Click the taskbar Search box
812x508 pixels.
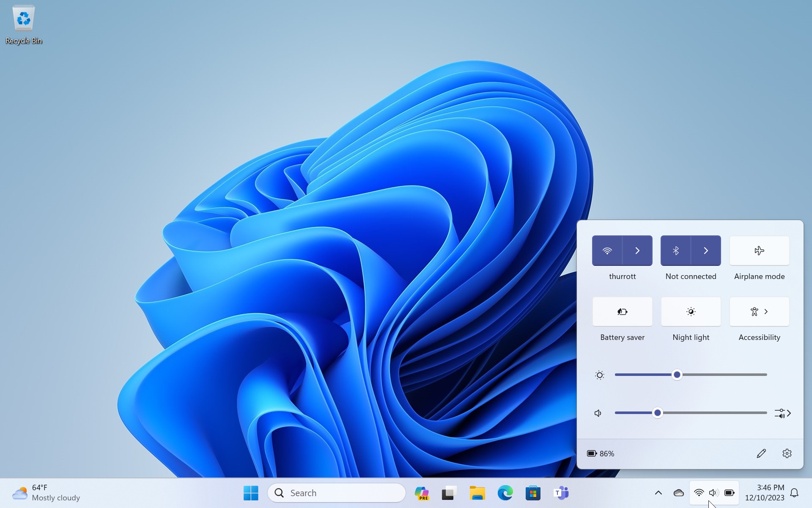click(337, 493)
